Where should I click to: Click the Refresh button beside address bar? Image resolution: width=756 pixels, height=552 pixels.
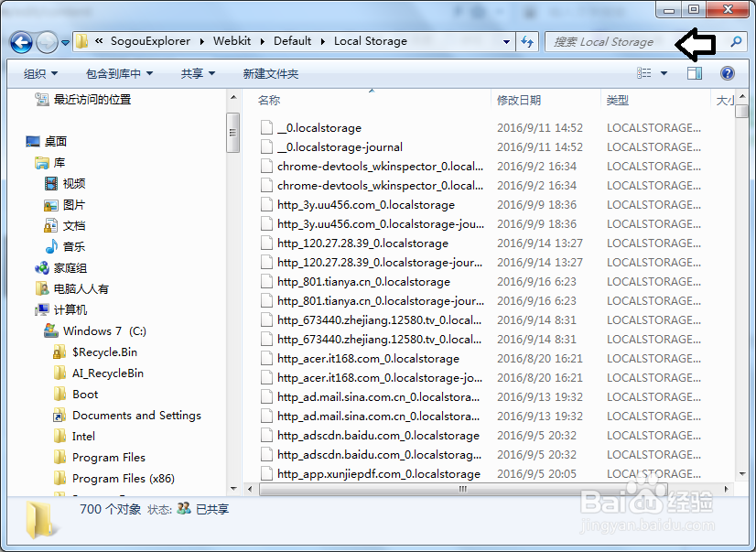[527, 42]
